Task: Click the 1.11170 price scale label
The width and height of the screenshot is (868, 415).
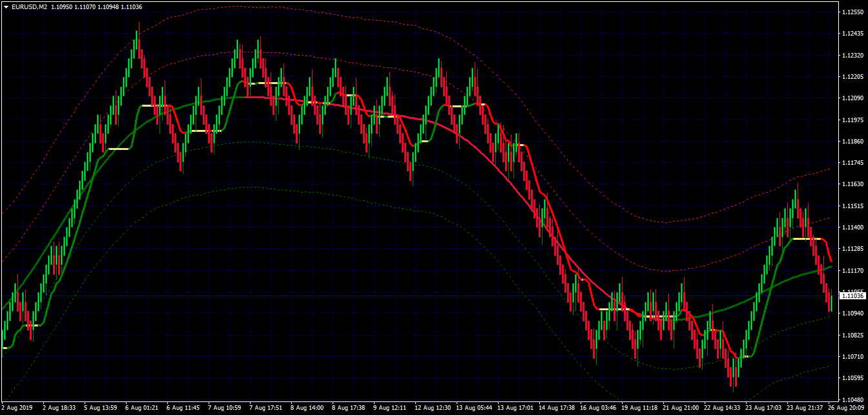Action: [x=852, y=270]
